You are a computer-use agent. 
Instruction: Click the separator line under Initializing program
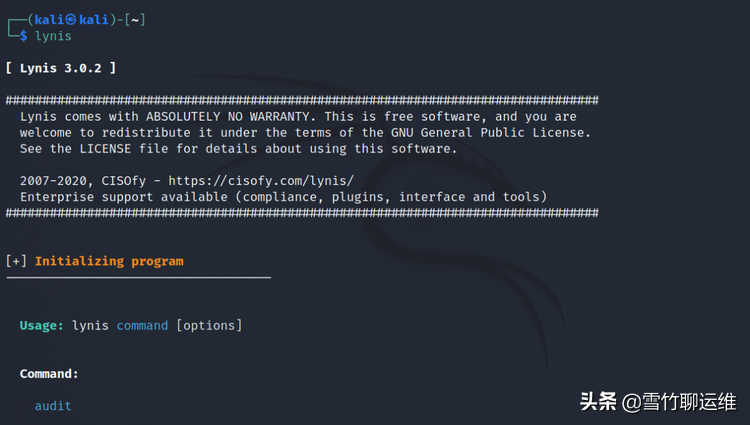pos(138,277)
